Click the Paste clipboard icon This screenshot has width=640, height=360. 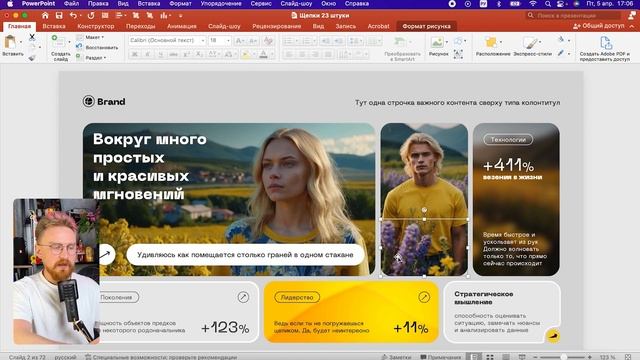click(10, 42)
